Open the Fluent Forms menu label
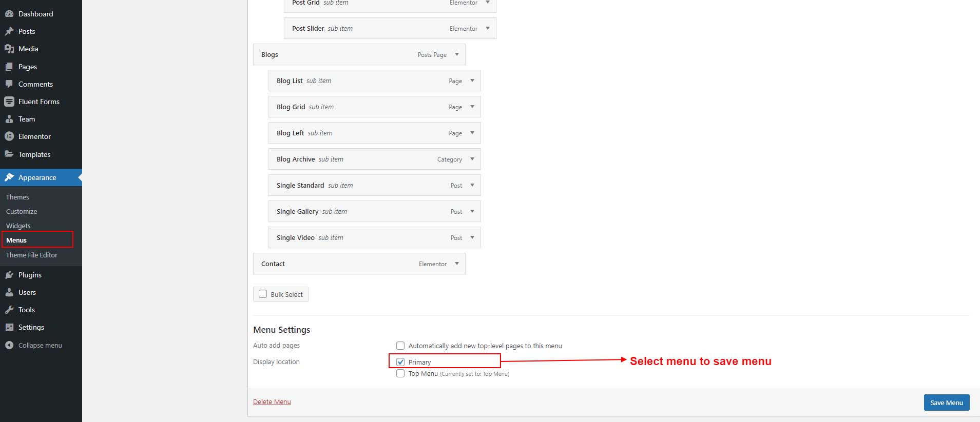980x422 pixels. (x=39, y=102)
